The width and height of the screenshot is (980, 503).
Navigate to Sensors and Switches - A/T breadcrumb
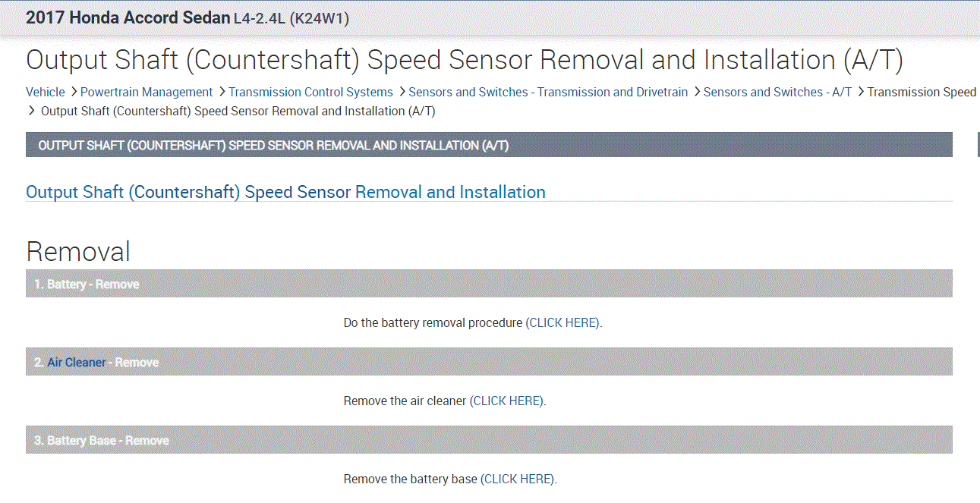777,92
